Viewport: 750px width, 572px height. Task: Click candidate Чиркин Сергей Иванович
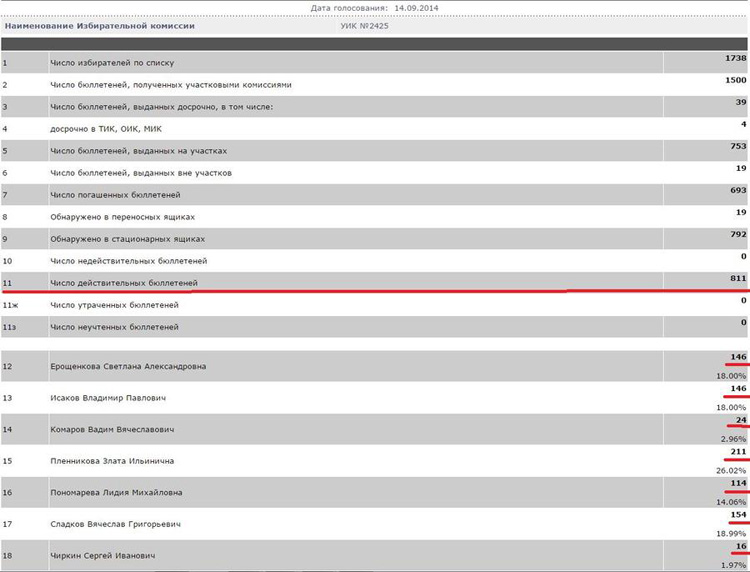105,555
